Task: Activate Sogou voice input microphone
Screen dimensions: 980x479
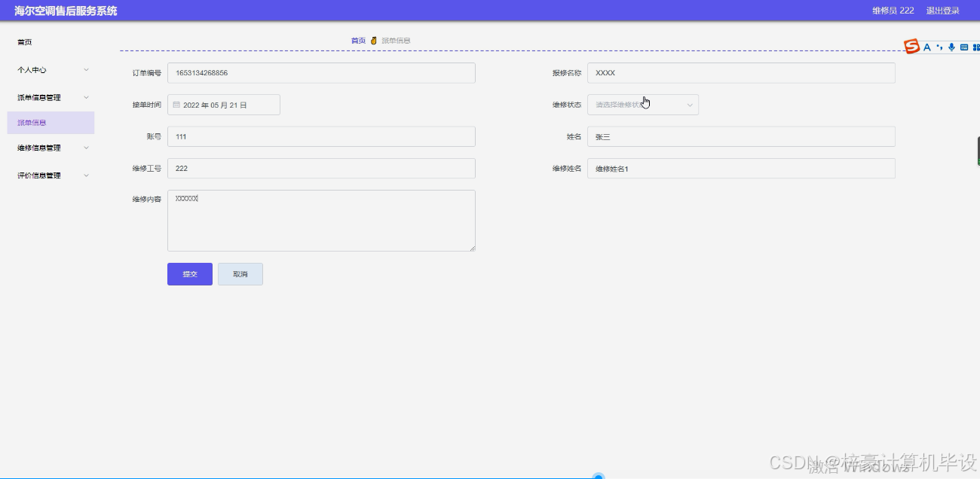Action: click(951, 47)
